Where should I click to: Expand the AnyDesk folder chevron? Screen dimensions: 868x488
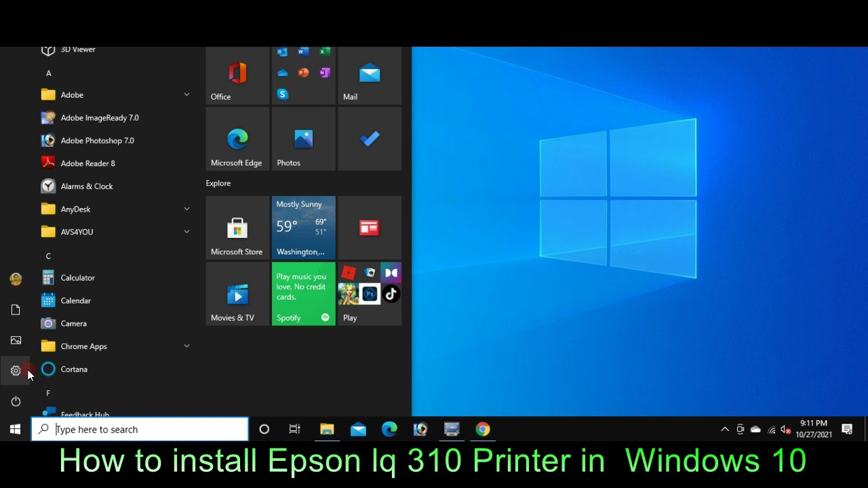[x=186, y=209]
